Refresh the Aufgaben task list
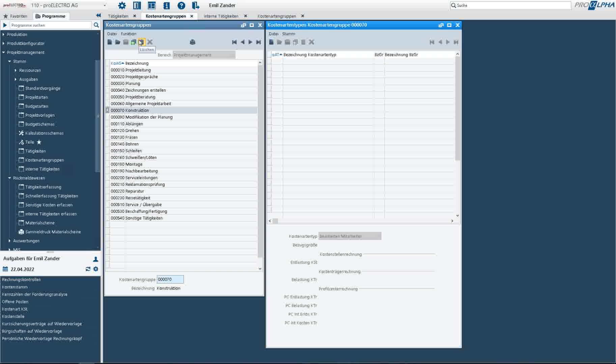This screenshot has height=364, width=616. [88, 269]
